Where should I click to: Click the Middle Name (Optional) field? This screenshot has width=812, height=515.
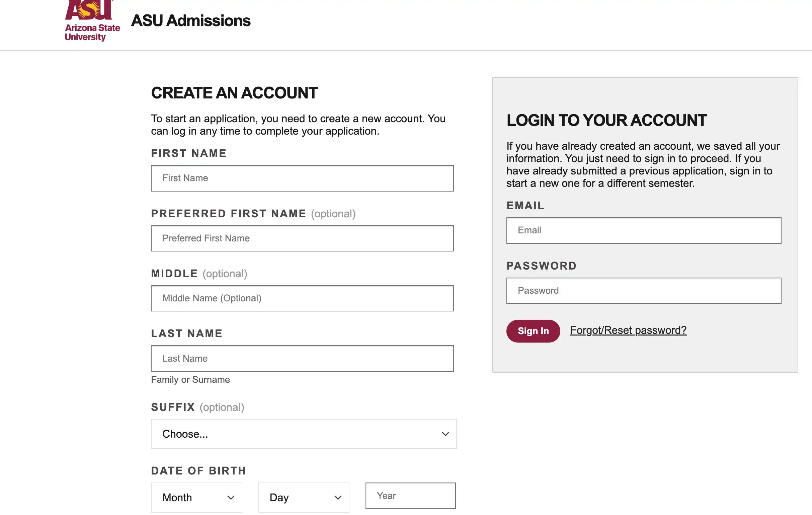(302, 298)
